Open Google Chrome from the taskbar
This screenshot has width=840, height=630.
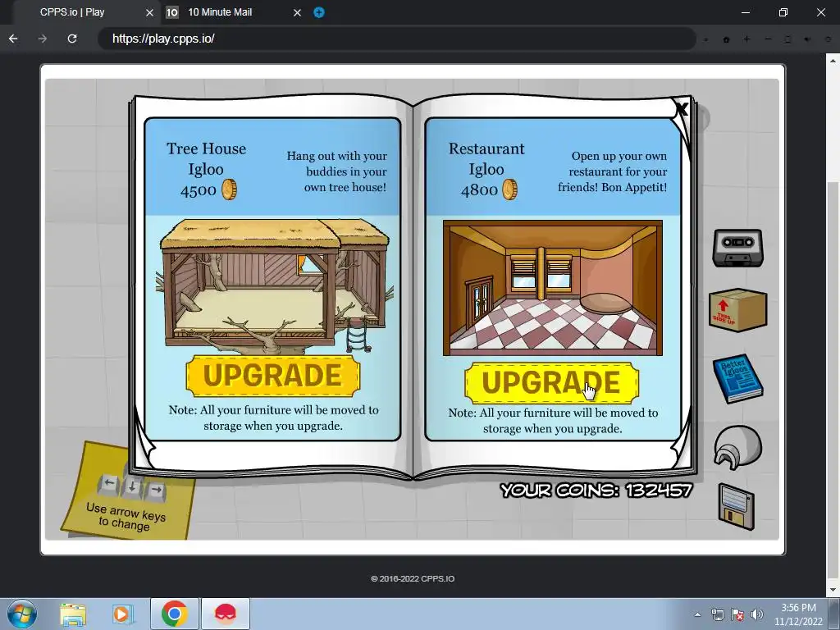click(x=174, y=614)
